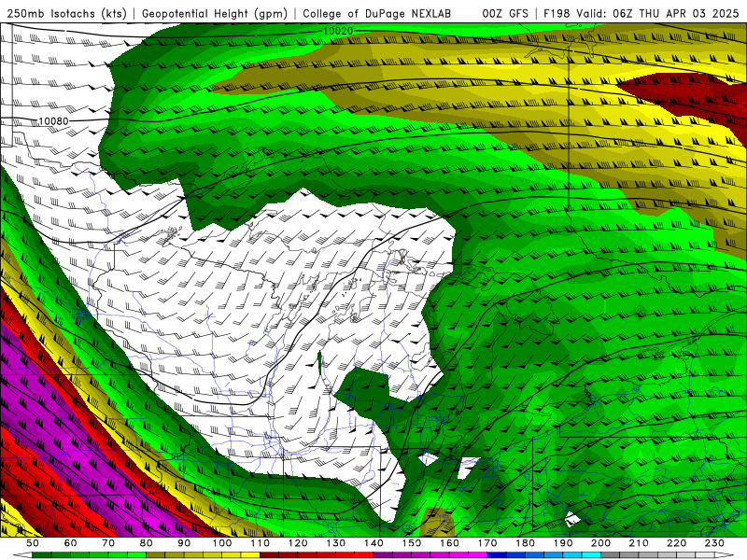Click the 100 value on the color scale

[x=222, y=543]
